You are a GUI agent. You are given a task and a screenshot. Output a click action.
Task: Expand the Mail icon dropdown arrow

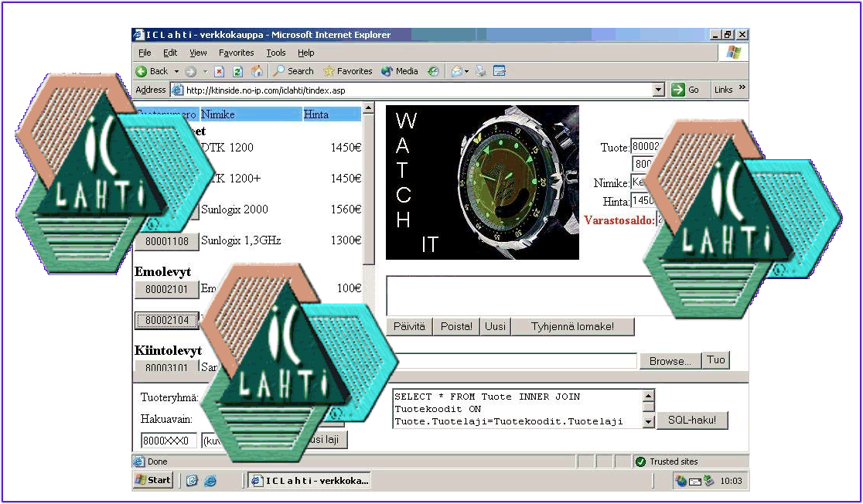pos(466,71)
